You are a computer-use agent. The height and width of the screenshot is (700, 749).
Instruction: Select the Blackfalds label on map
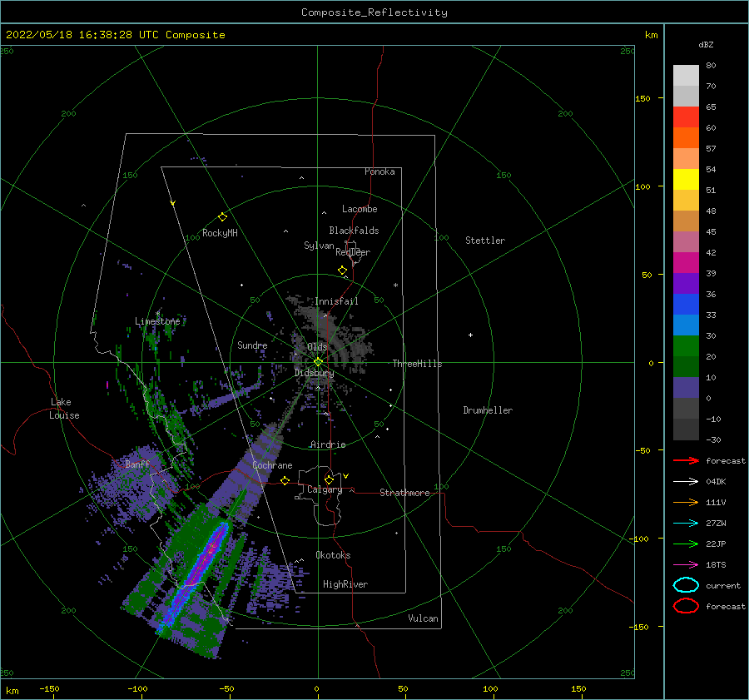(x=354, y=231)
